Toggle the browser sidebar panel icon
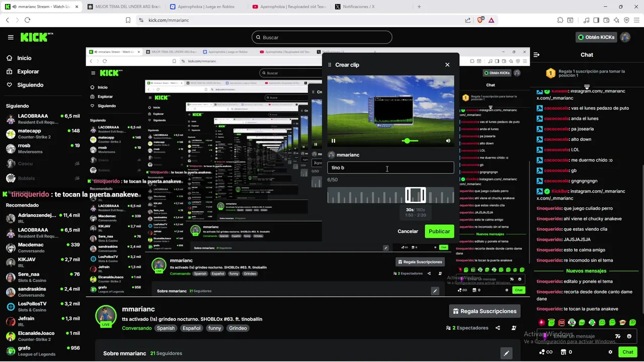The width and height of the screenshot is (644, 362). (x=596, y=20)
